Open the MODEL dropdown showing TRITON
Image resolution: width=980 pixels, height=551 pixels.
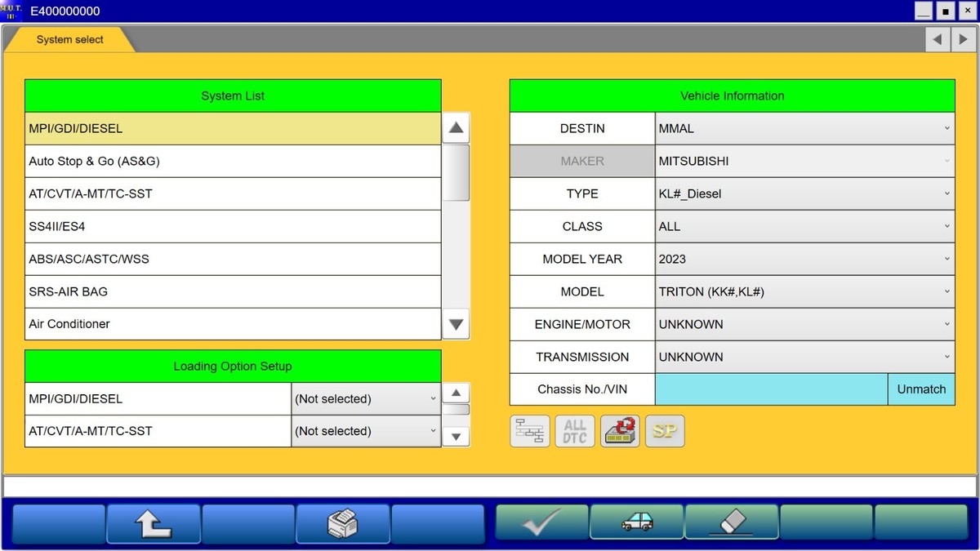pos(804,291)
